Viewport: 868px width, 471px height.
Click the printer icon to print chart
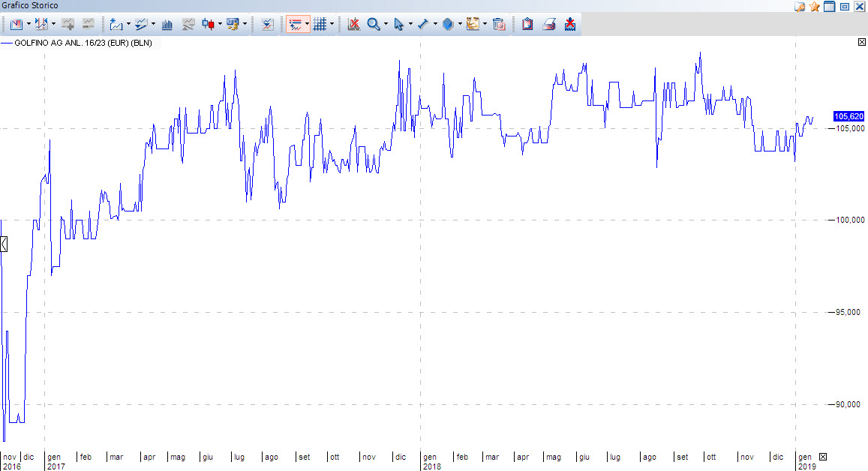tap(548, 24)
